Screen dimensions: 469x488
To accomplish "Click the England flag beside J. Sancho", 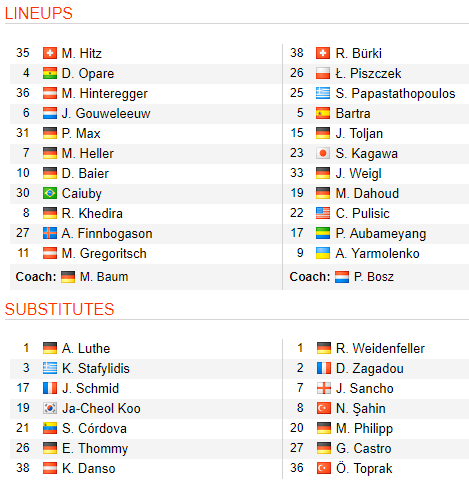I will click(324, 388).
